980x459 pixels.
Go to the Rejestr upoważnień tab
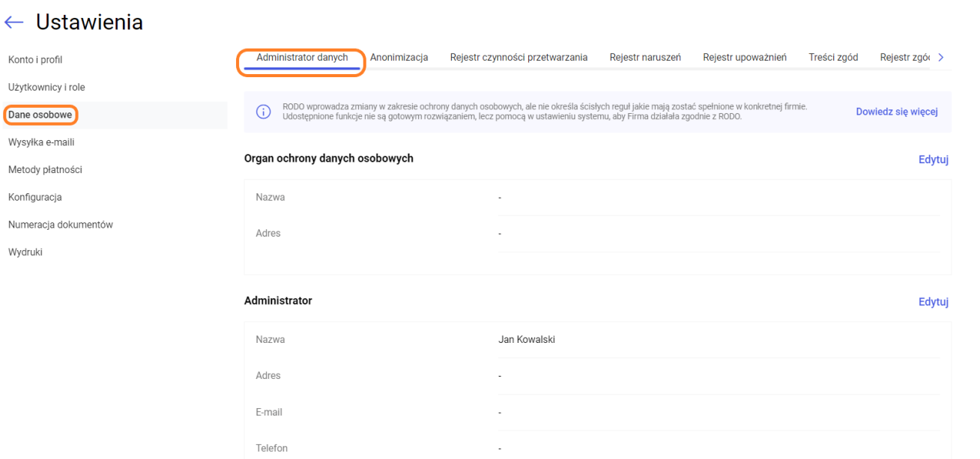745,58
